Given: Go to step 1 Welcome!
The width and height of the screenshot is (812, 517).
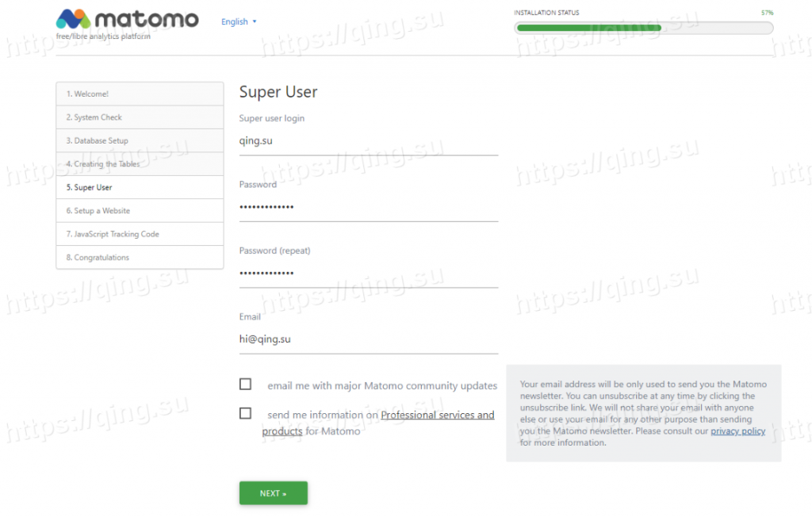Looking at the screenshot, I should (x=140, y=94).
